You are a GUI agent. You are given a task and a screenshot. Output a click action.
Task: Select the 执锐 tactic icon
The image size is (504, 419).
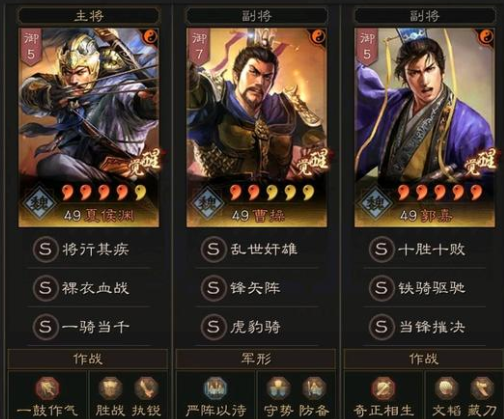point(146,389)
